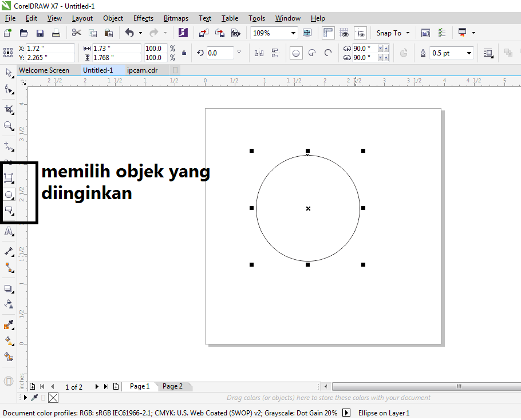Select the Text tool

pyautogui.click(x=9, y=231)
